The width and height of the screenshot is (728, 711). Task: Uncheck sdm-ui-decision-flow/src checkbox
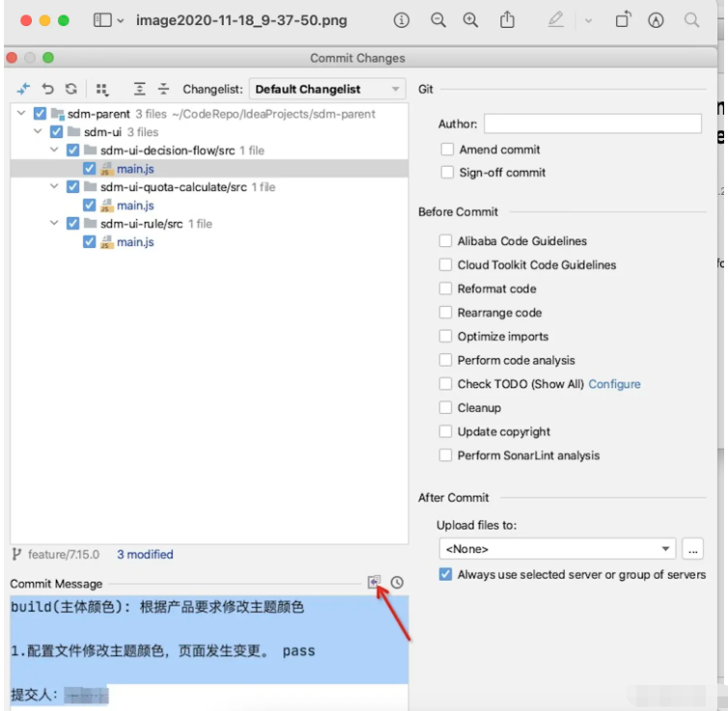[73, 150]
